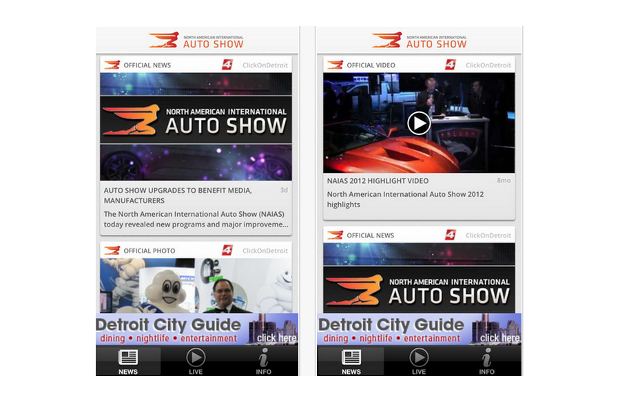Open Auto Show banner image in right news card
Viewport: 620px width, 400px height.
(419, 278)
